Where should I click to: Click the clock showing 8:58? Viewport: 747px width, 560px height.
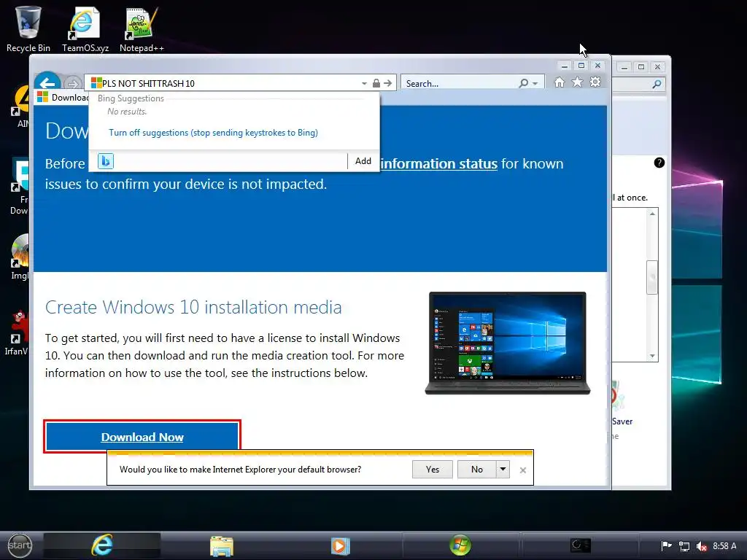(x=724, y=545)
